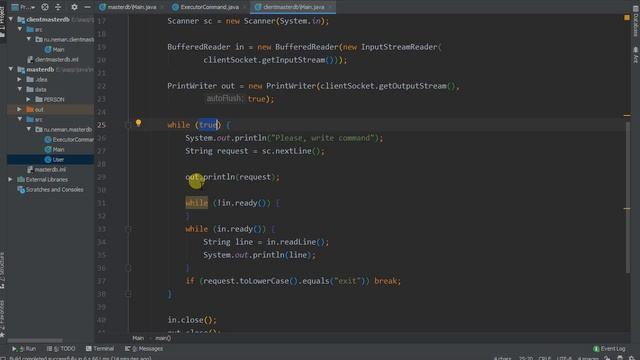Click the word 'true' in while condition
Viewport: 640px width, 360px height.
click(x=209, y=125)
